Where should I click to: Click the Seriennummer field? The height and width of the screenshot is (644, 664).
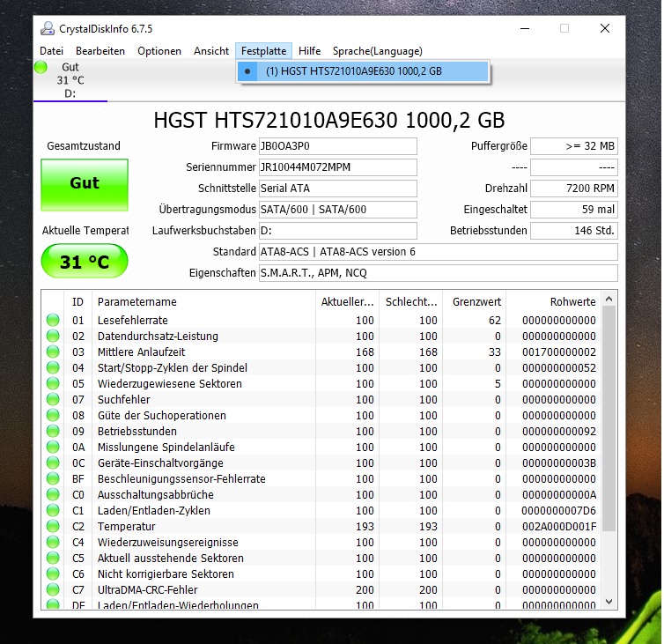coord(338,167)
